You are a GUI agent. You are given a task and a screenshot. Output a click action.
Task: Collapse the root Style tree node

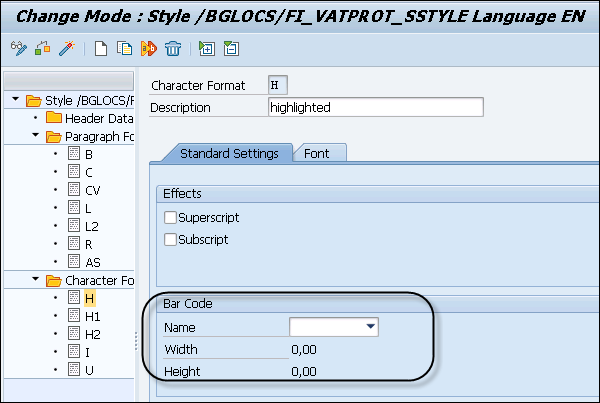(x=16, y=100)
